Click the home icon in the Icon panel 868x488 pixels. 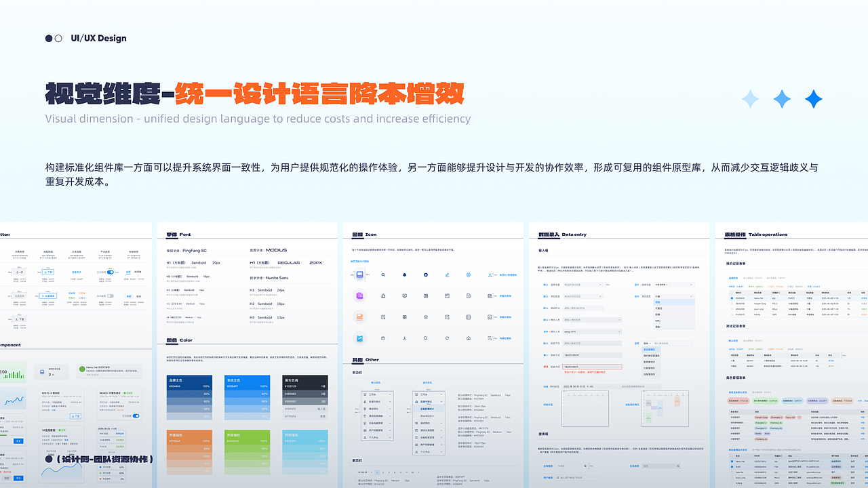click(x=468, y=338)
